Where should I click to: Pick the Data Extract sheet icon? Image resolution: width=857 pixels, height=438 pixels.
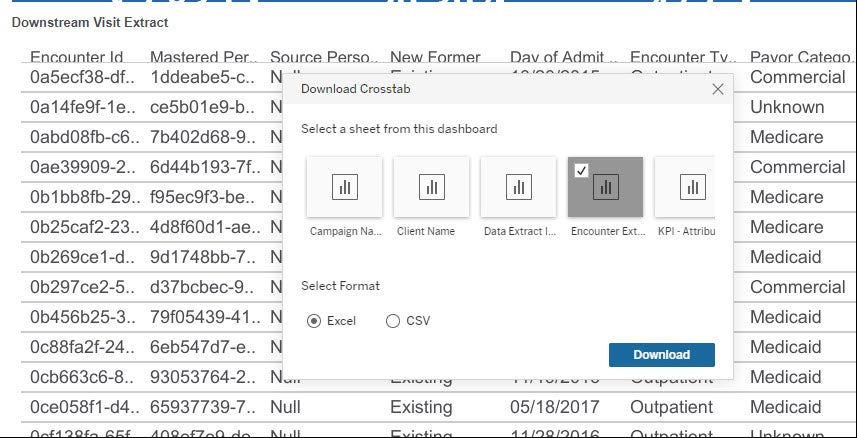click(x=518, y=187)
